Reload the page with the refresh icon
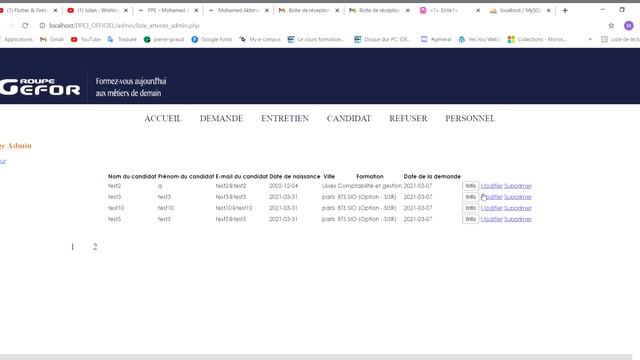This screenshot has height=360, width=640. (25, 25)
